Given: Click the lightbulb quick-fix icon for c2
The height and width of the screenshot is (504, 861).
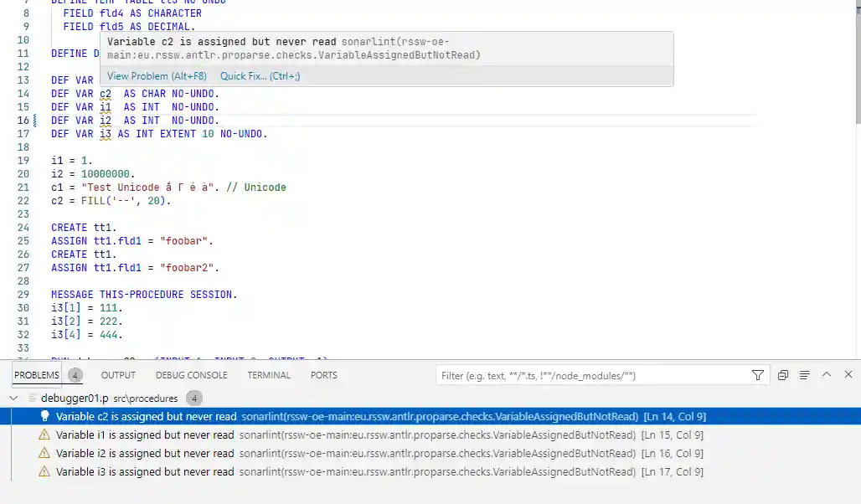Looking at the screenshot, I should [44, 417].
